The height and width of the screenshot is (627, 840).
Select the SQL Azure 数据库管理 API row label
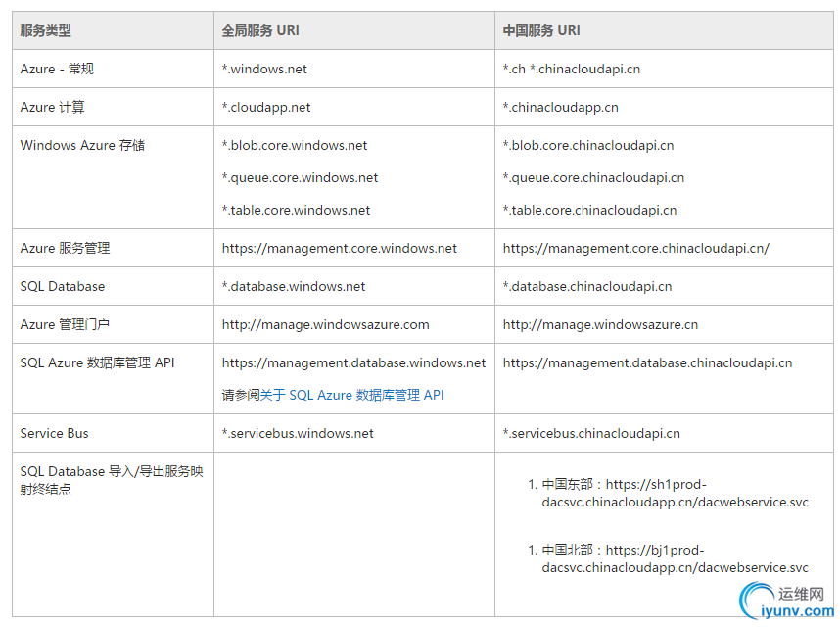tap(98, 362)
